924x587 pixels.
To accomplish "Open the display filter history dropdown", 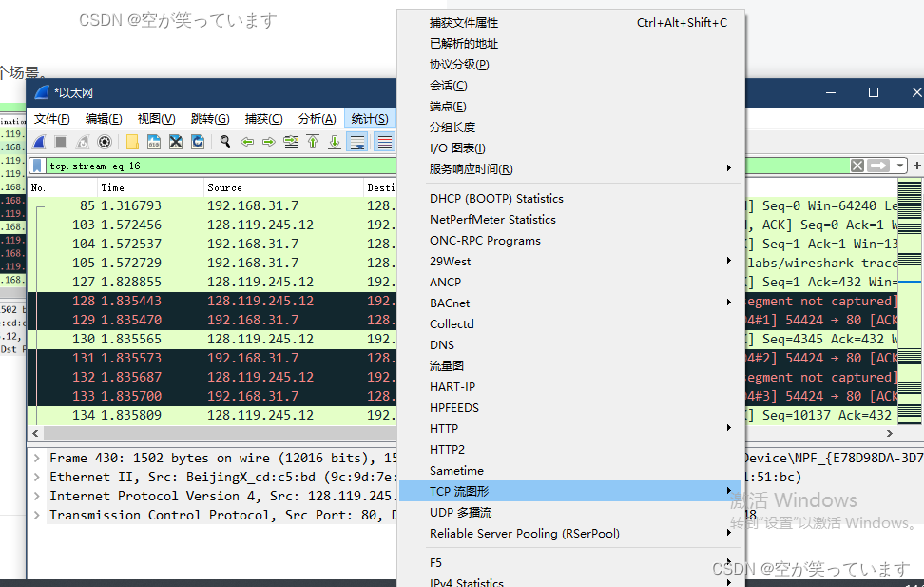I will tap(899, 166).
